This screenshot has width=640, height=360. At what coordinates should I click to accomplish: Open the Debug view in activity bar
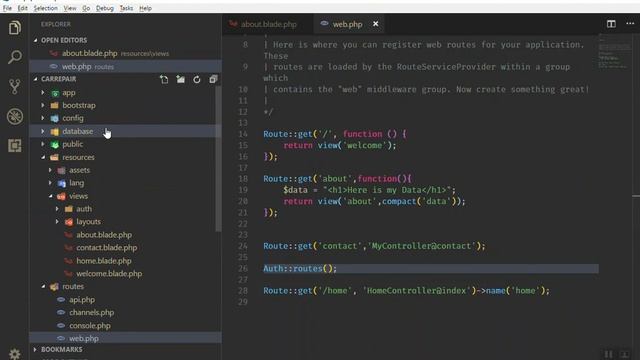(x=15, y=116)
